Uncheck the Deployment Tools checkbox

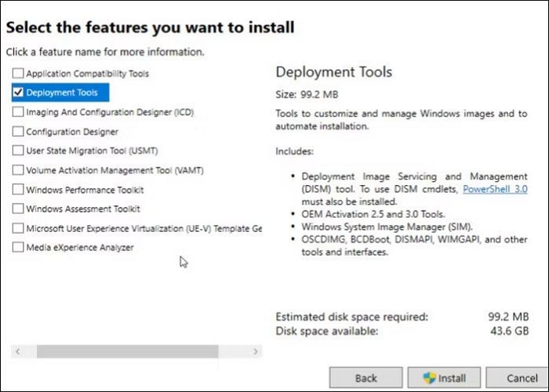(x=18, y=93)
